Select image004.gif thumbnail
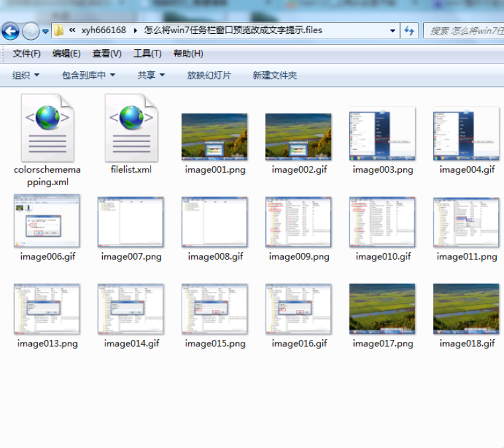 point(466,133)
